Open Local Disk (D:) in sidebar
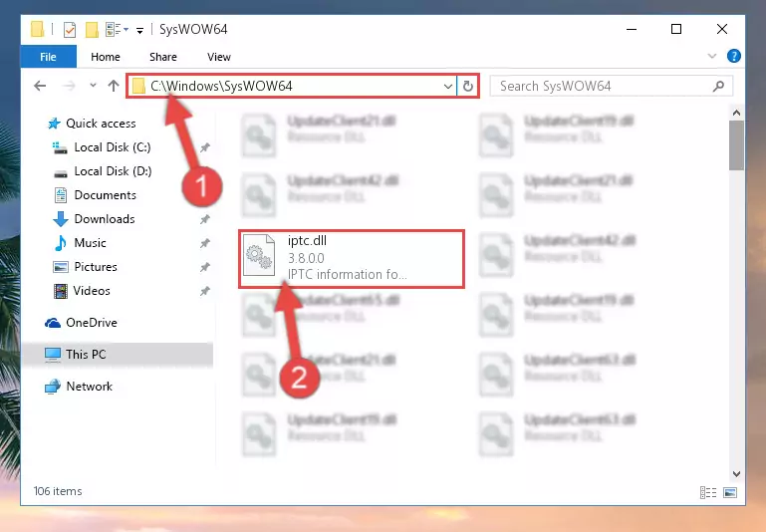The height and width of the screenshot is (532, 766). (113, 171)
